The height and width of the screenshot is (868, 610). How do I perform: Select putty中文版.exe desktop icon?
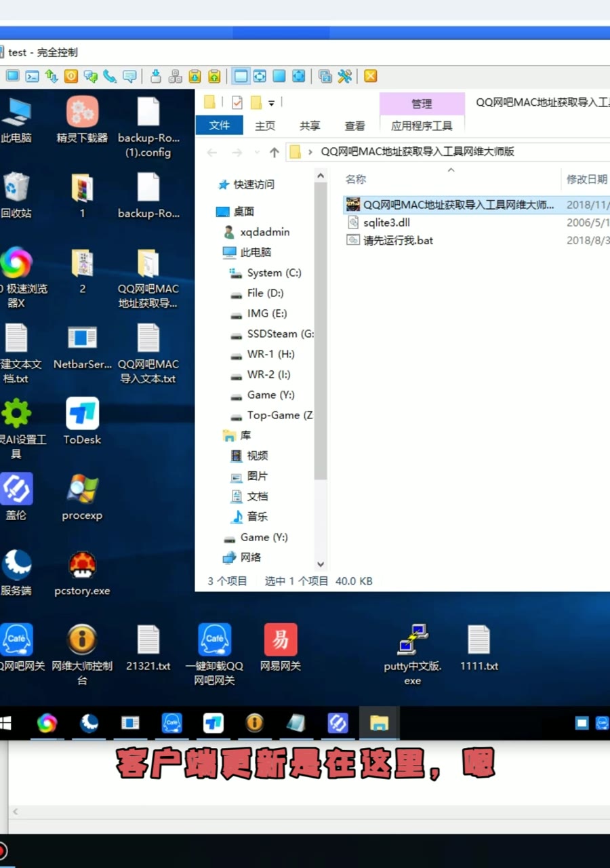[413, 654]
